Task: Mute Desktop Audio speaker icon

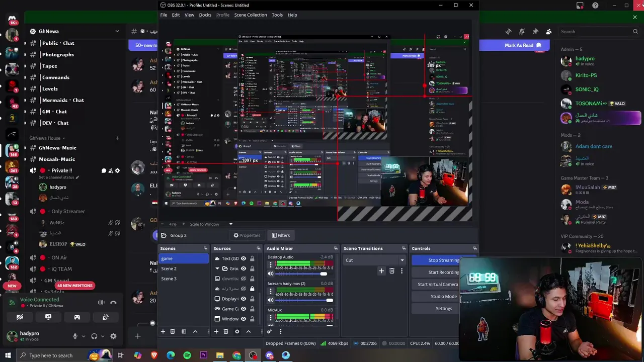Action: [x=271, y=274]
